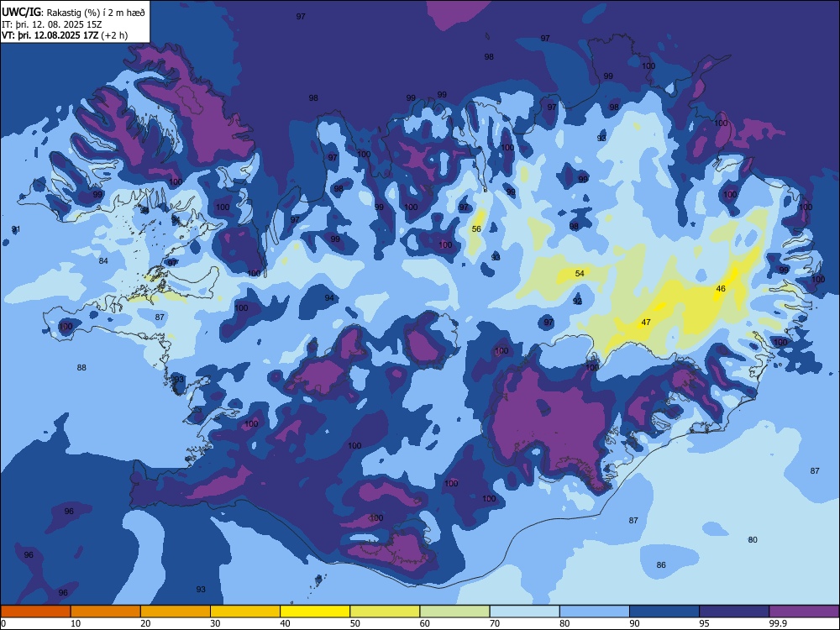
Task: Click the humidity value 54 in the yellow area
Action: [x=580, y=274]
